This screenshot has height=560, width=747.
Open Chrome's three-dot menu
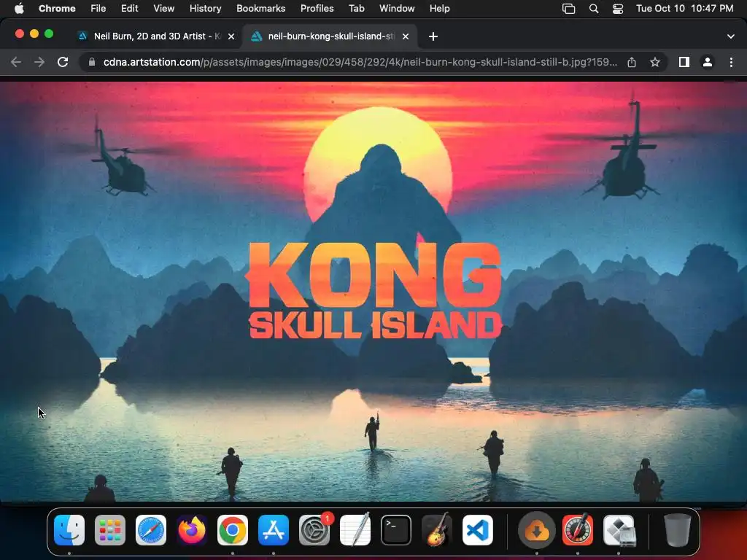[731, 62]
